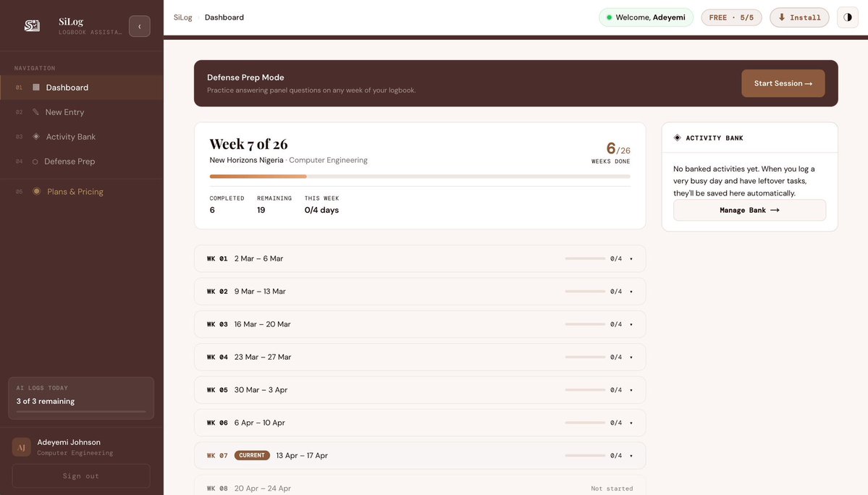Screen dimensions: 868x495
Task: Click the Activity Bank panel diamond icon
Action: click(x=677, y=137)
